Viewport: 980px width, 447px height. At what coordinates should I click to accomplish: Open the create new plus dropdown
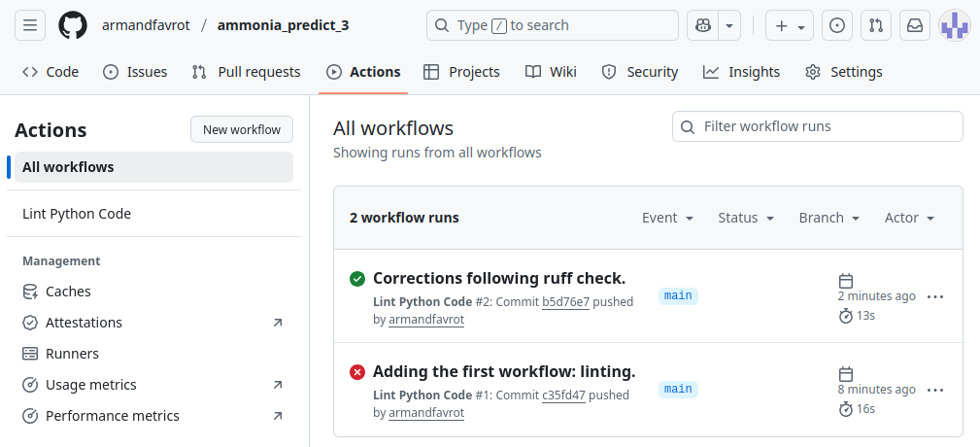(x=789, y=25)
